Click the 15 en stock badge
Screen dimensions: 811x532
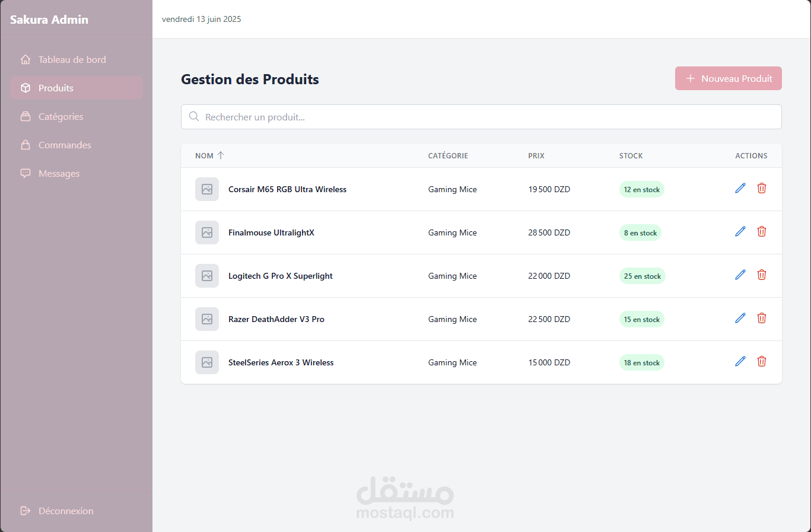pos(642,319)
